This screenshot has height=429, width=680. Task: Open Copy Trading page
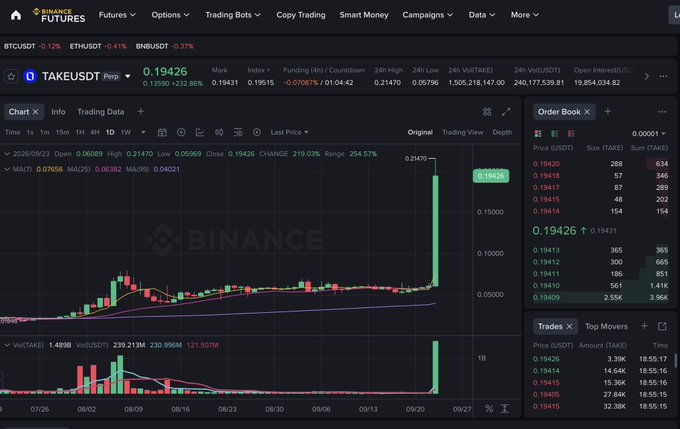pyautogui.click(x=301, y=15)
